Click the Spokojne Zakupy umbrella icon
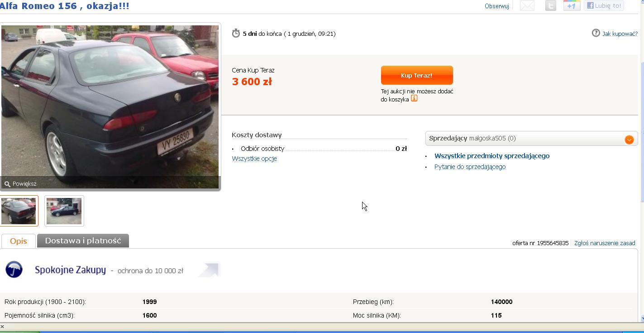 pos(14,270)
